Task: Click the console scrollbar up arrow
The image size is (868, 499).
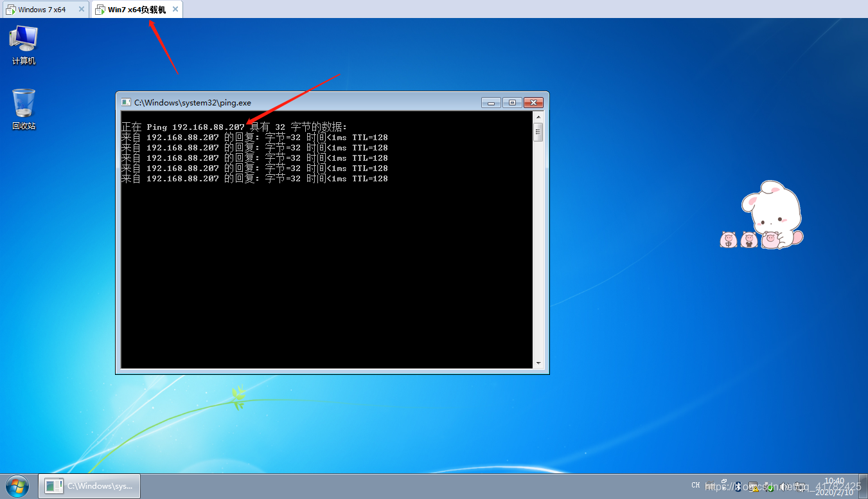Action: (538, 117)
